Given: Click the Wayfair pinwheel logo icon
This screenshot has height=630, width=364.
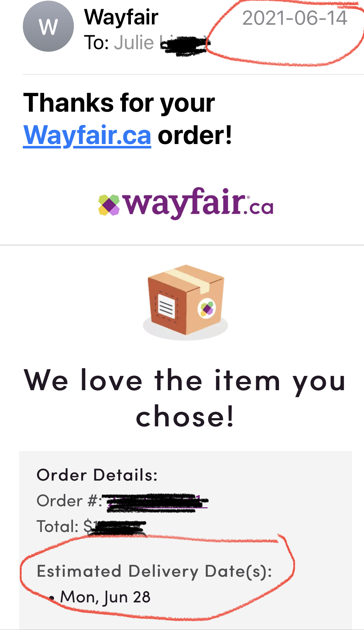Looking at the screenshot, I should click(109, 205).
